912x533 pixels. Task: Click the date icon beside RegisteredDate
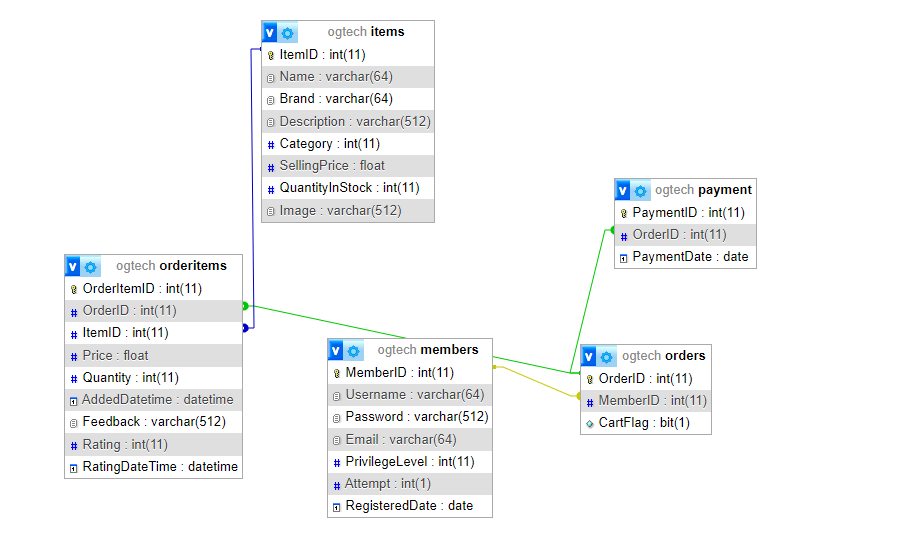pyautogui.click(x=336, y=507)
